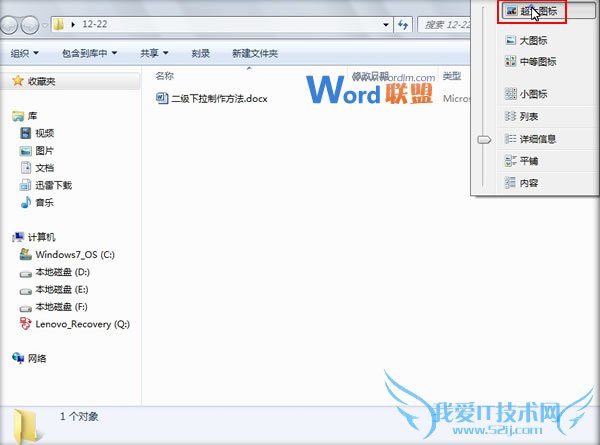
Task: Open 迅雷下载 library
Action: [x=54, y=185]
